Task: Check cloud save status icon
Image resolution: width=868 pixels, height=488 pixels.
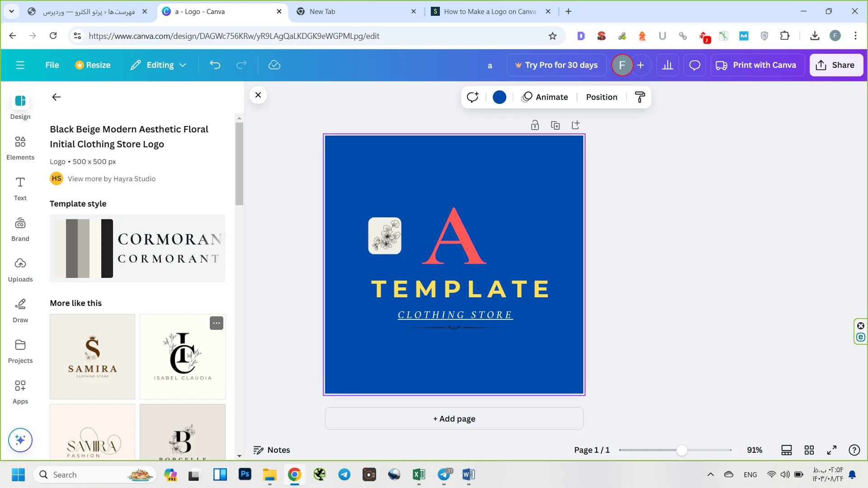Action: [x=274, y=65]
